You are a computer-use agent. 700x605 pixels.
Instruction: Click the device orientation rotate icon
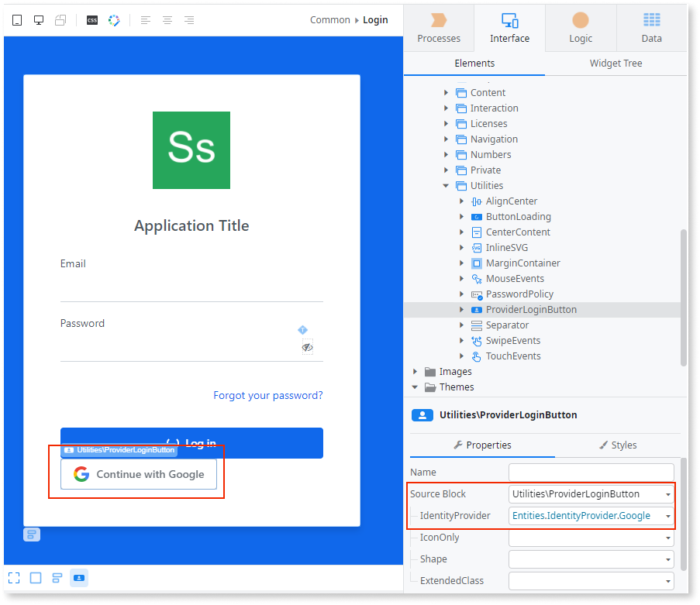60,19
